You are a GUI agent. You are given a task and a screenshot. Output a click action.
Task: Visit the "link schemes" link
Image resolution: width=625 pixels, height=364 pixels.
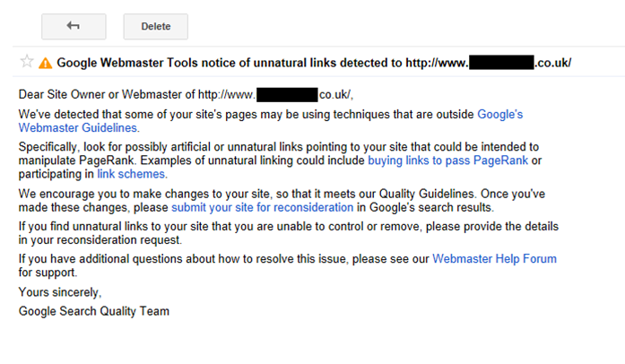tap(131, 174)
